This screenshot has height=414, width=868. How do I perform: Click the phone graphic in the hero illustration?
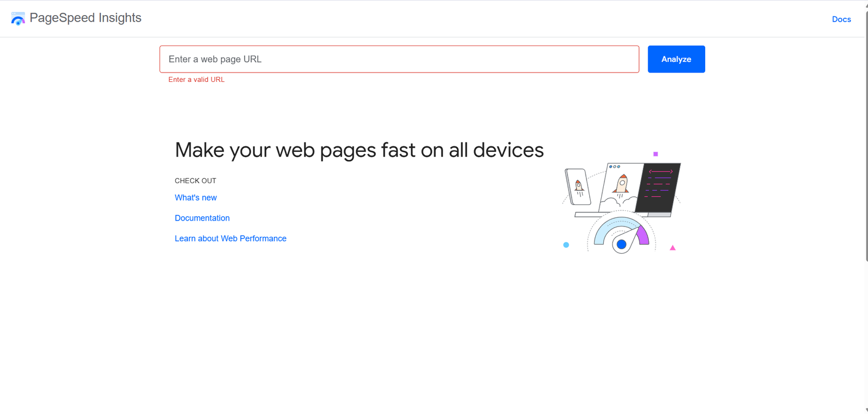577,187
